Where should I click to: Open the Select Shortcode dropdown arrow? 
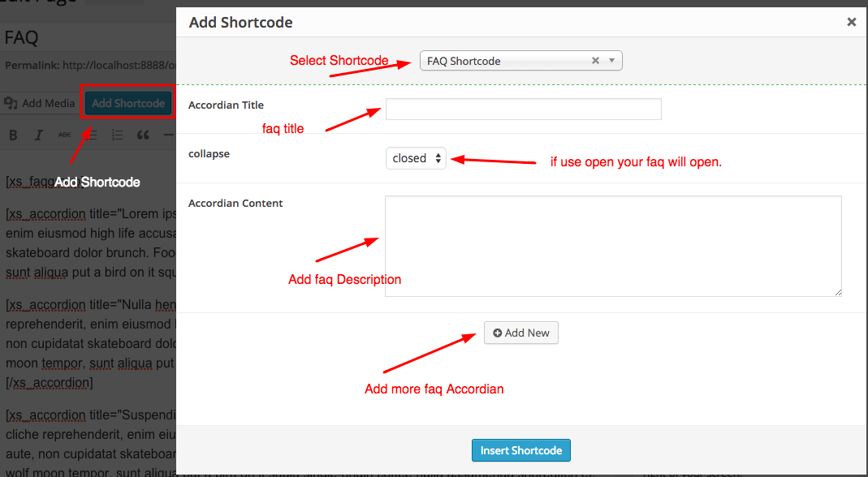(x=611, y=61)
